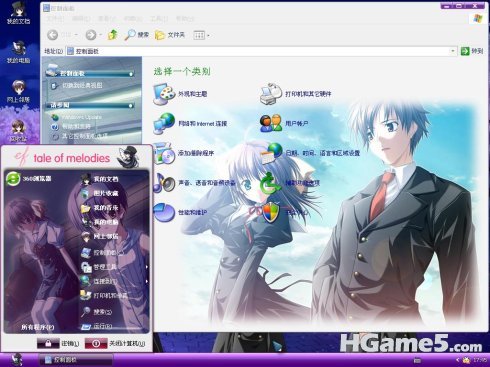490x367 pixels.
Task: Click the system tray clock
Action: (480, 360)
